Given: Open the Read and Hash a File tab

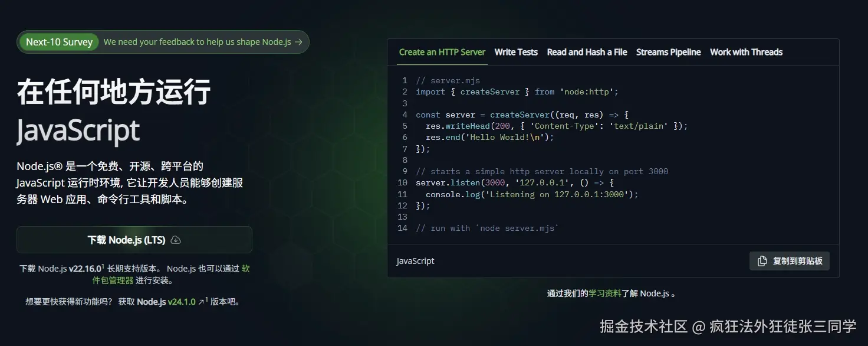Looking at the screenshot, I should point(586,52).
